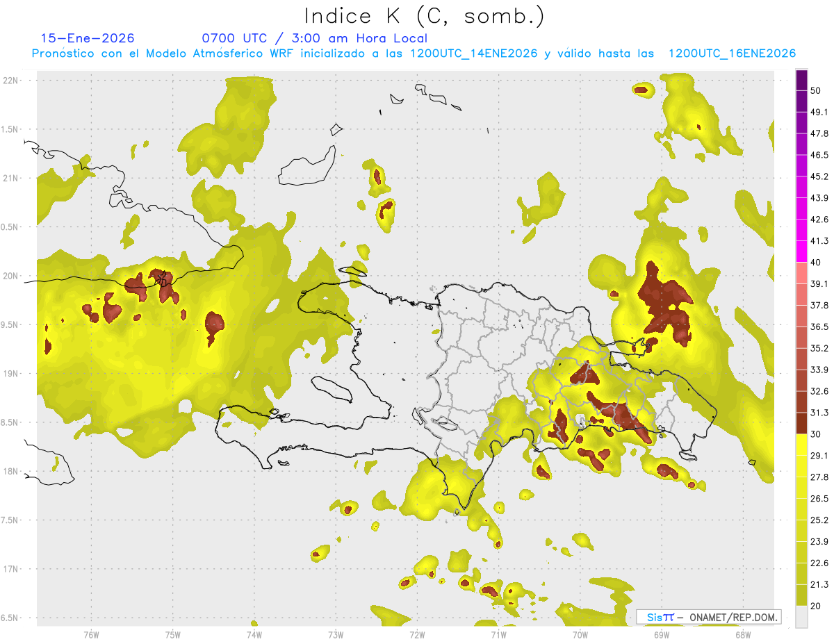This screenshot has width=834, height=644.
Task: Click the "35.2" color scale label
Action: (819, 348)
